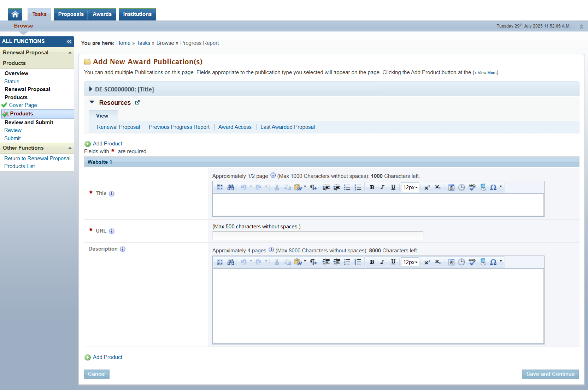
Task: Open font size dropdown in Title editor
Action: [410, 187]
